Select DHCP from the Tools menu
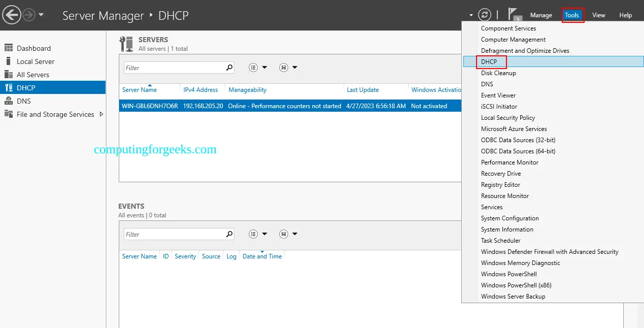Image resolution: width=644 pixels, height=328 pixels. coord(490,61)
